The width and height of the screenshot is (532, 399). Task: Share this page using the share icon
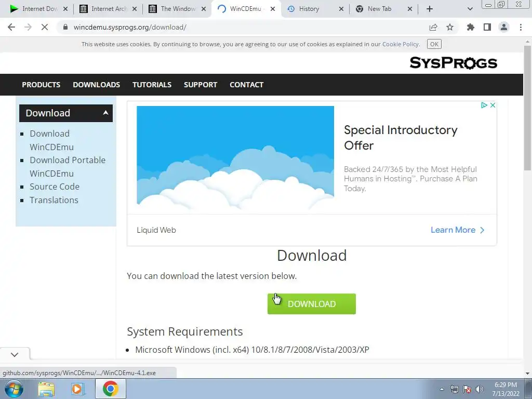click(x=433, y=27)
